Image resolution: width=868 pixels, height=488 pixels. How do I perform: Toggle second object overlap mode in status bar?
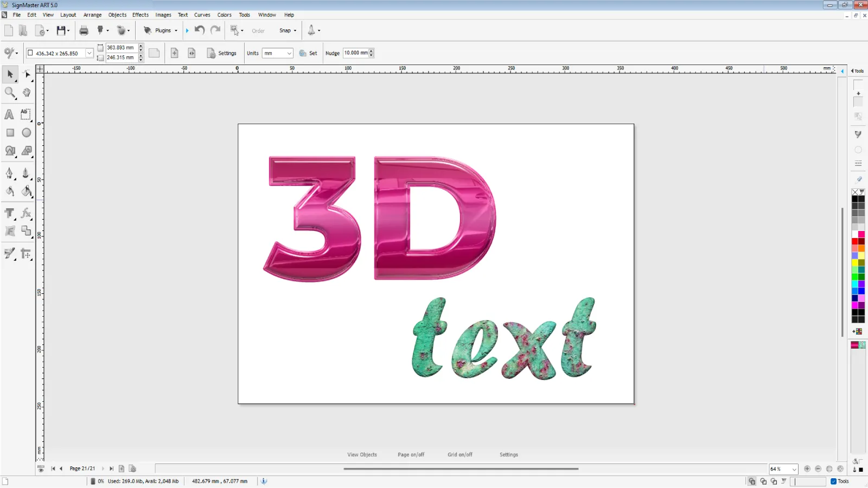[763, 481]
